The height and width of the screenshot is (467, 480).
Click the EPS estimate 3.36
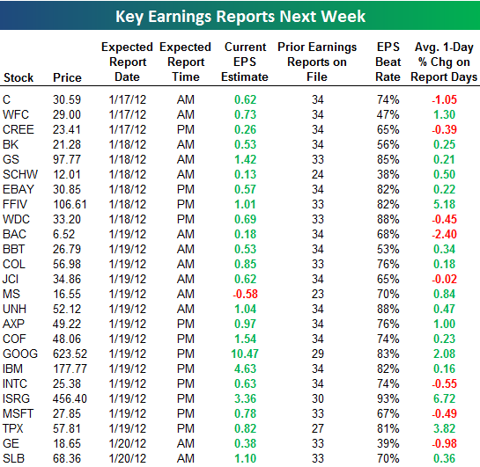[x=245, y=399]
